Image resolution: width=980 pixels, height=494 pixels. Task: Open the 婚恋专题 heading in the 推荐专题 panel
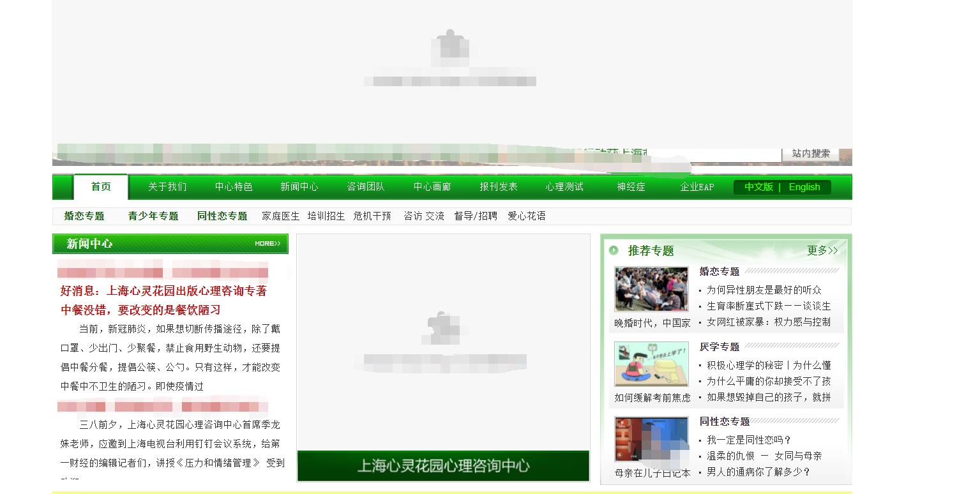pos(720,272)
